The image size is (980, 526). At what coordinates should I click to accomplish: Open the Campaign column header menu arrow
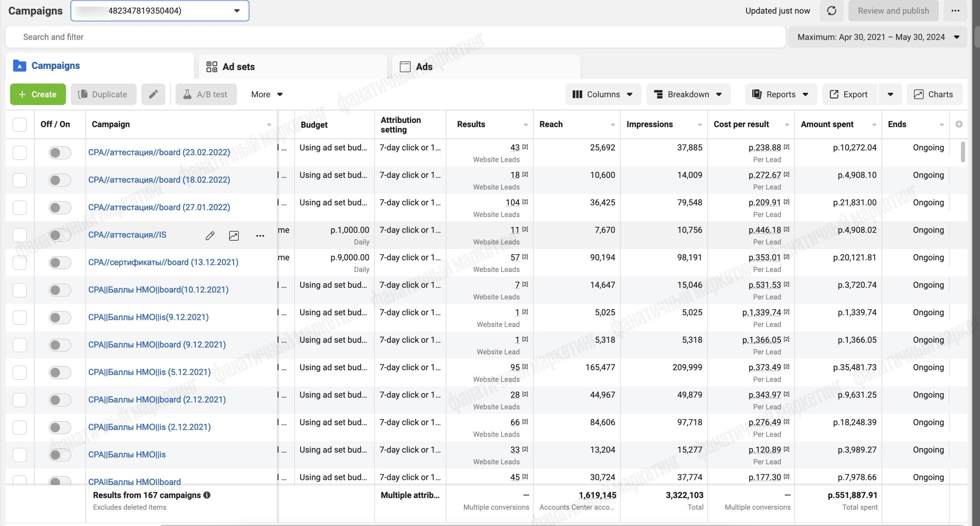pos(269,125)
